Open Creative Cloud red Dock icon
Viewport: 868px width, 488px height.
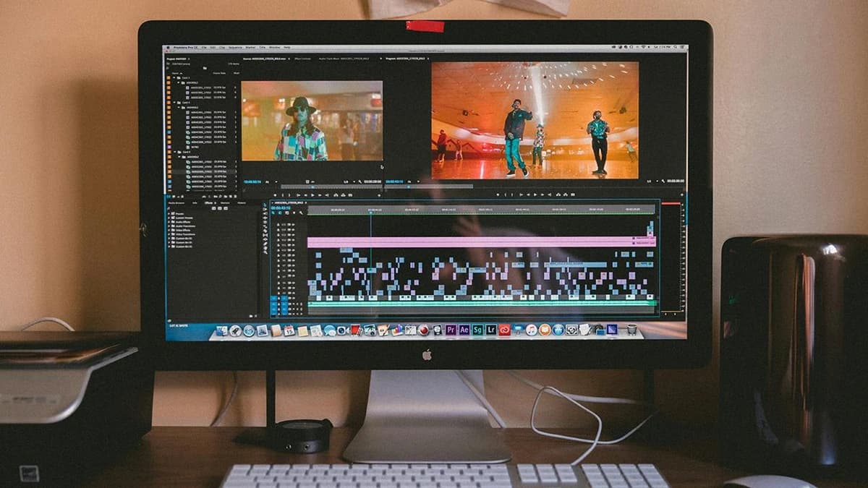504,330
